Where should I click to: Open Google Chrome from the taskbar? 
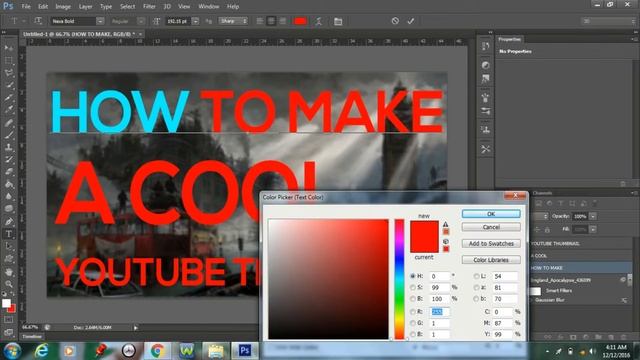(157, 350)
